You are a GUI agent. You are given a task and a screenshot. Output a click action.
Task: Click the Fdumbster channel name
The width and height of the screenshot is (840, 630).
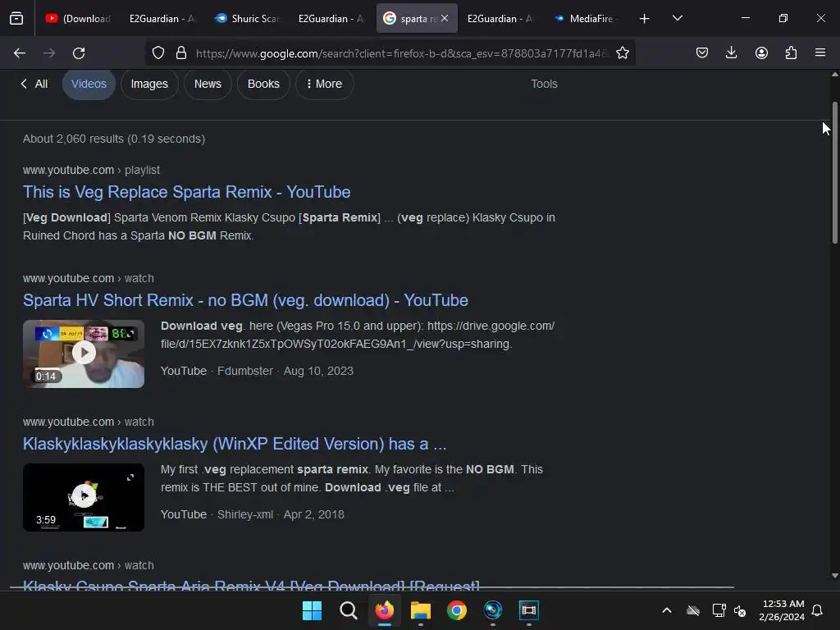pyautogui.click(x=244, y=371)
